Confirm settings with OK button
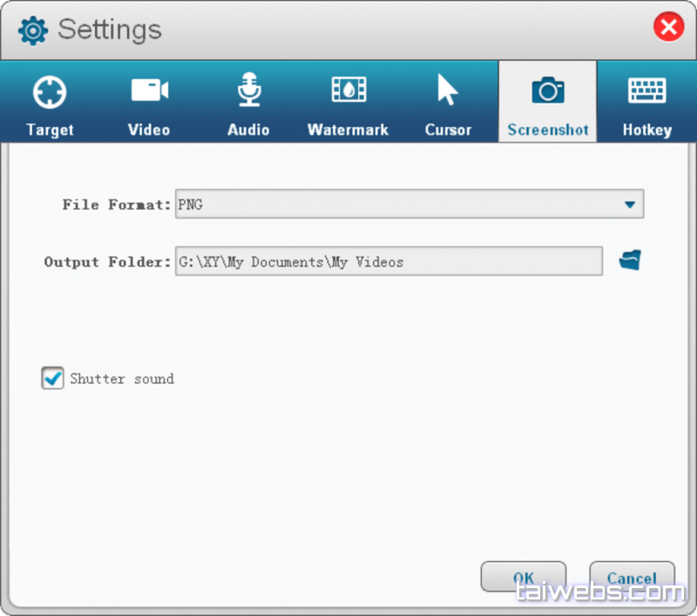The image size is (697, 616). [524, 577]
